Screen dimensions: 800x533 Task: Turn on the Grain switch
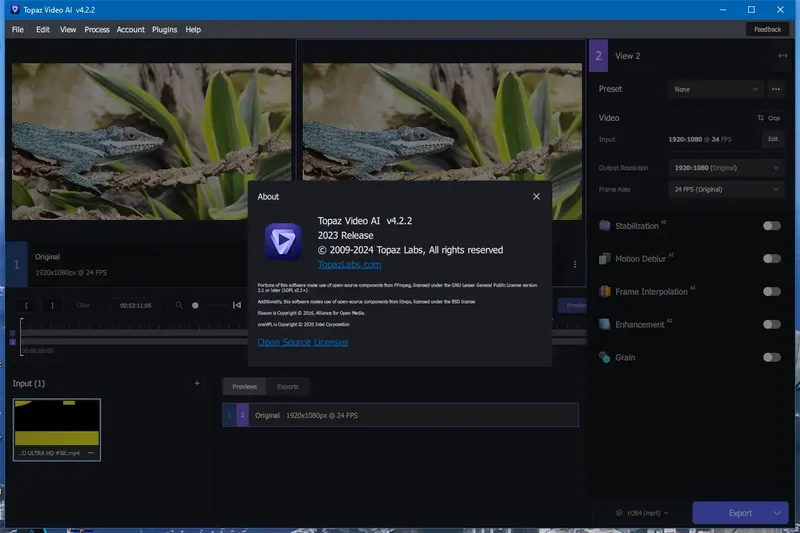point(771,358)
